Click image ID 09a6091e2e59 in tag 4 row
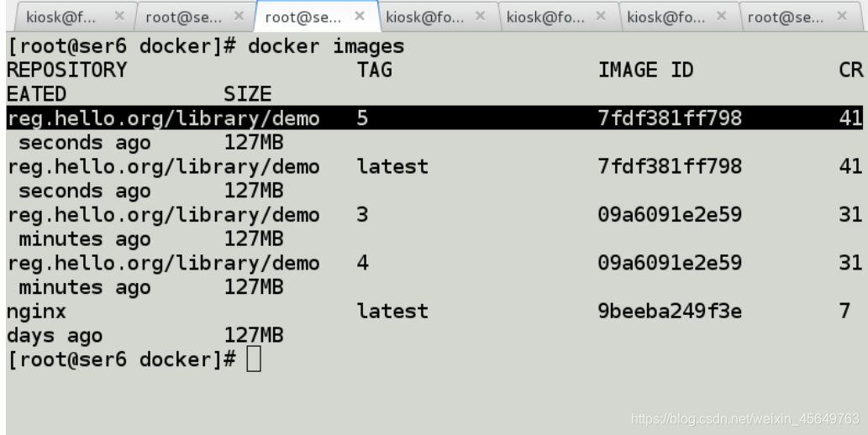Image resolution: width=868 pixels, height=435 pixels. point(670,263)
